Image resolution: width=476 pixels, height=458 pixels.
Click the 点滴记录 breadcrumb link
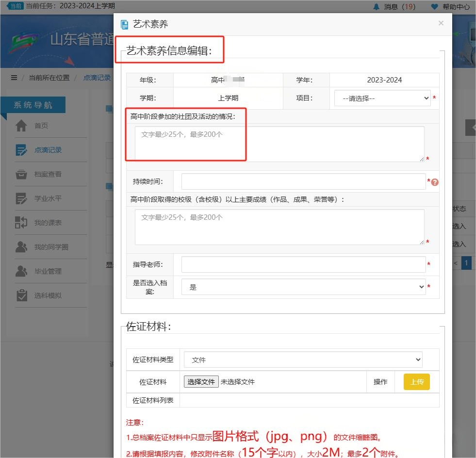click(97, 78)
